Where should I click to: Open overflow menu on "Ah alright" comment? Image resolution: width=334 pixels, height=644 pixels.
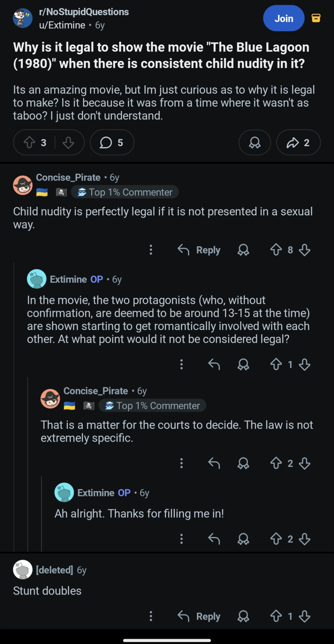tap(182, 539)
